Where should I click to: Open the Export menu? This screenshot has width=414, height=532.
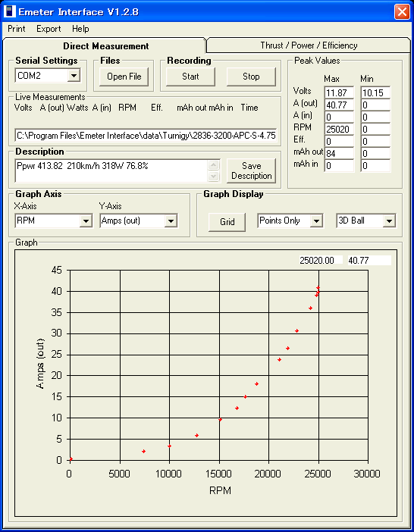pos(49,29)
